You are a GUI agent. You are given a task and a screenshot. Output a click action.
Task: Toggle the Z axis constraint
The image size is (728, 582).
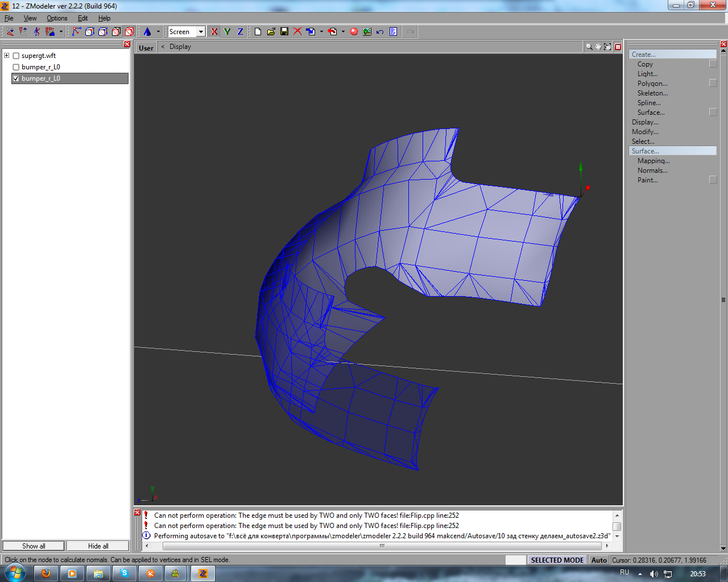tap(240, 32)
